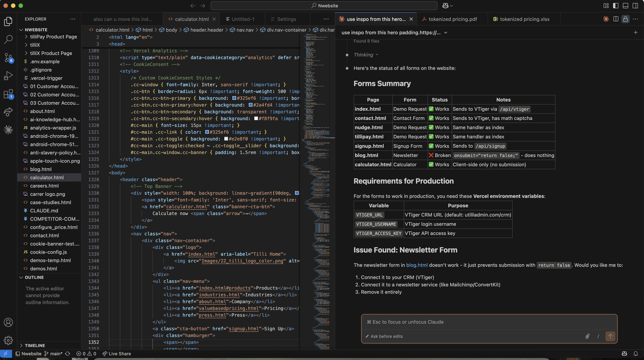Collapse the OUTLINE section

pyautogui.click(x=34, y=277)
